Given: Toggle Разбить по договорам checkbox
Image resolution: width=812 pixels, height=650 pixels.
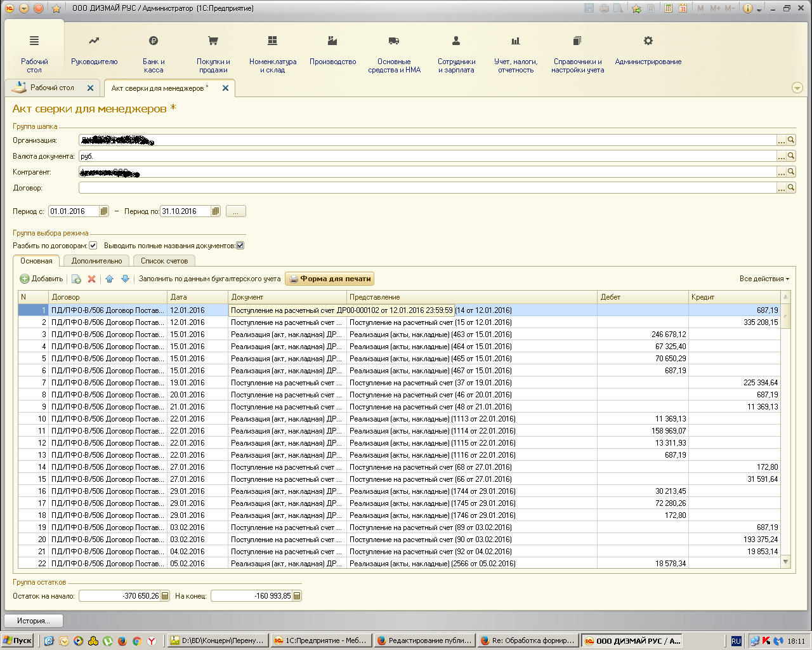Looking at the screenshot, I should pos(93,246).
